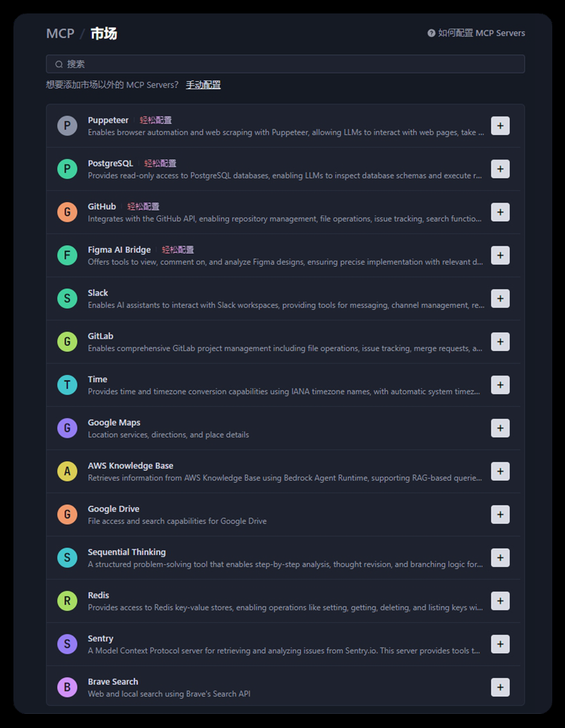Add Figma AI Bridge via plus icon
This screenshot has height=728, width=565.
pyautogui.click(x=500, y=256)
